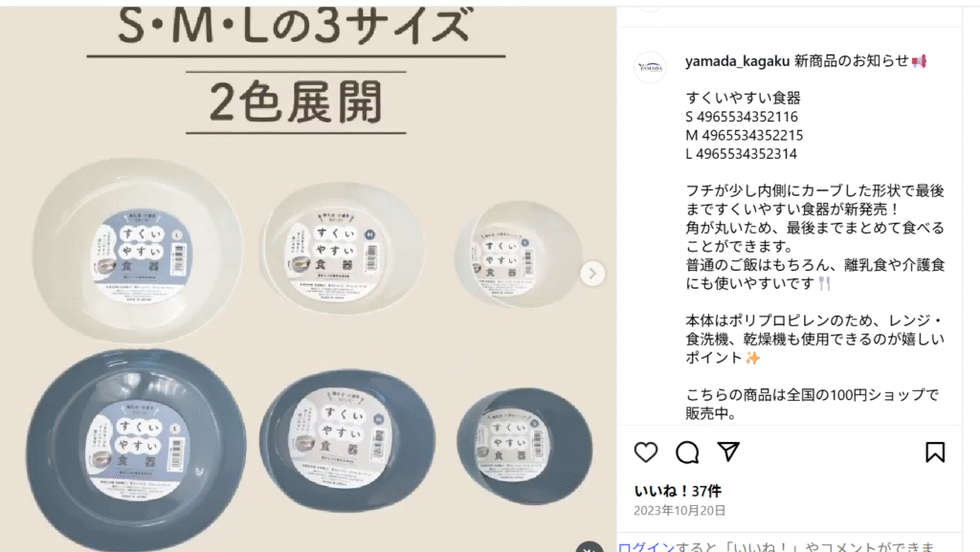Save the post with the bookmark icon
The image size is (980, 552).
point(935,453)
